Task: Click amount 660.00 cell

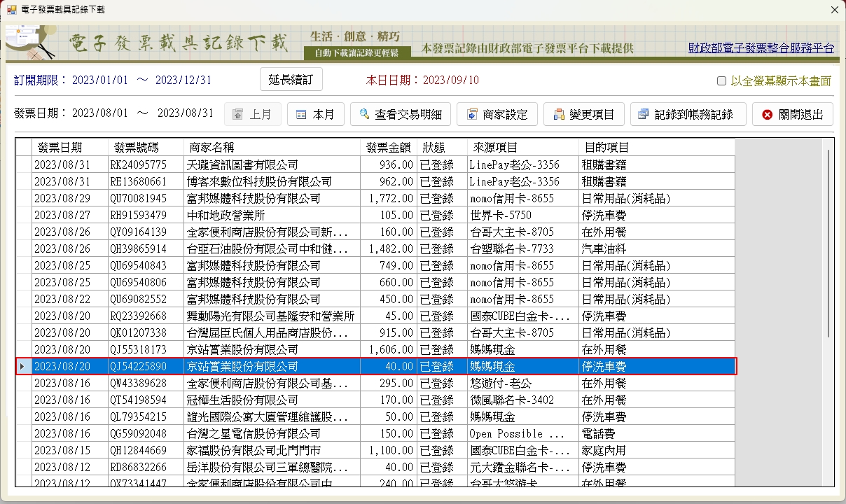Action: coord(388,283)
